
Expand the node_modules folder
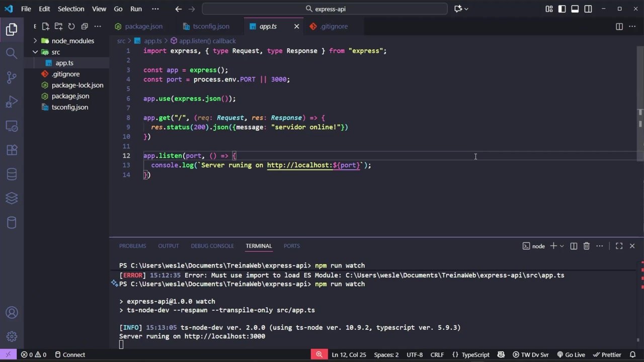pyautogui.click(x=72, y=41)
